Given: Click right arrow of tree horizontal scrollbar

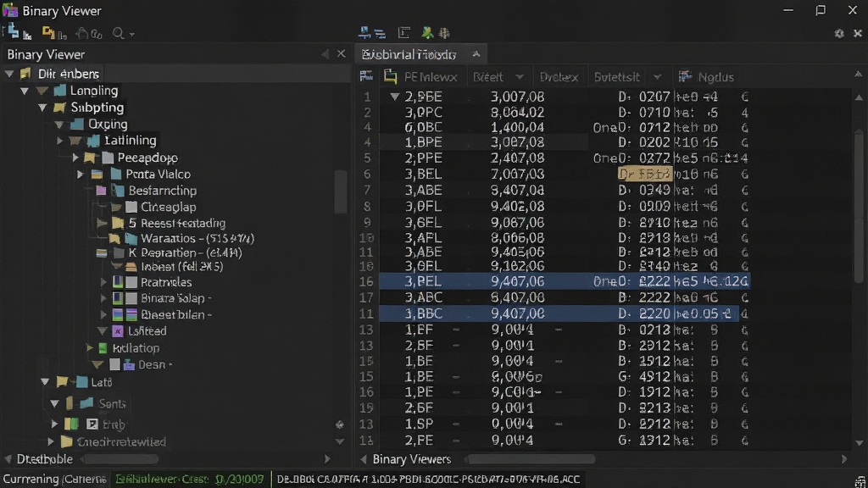Looking at the screenshot, I should tap(327, 459).
